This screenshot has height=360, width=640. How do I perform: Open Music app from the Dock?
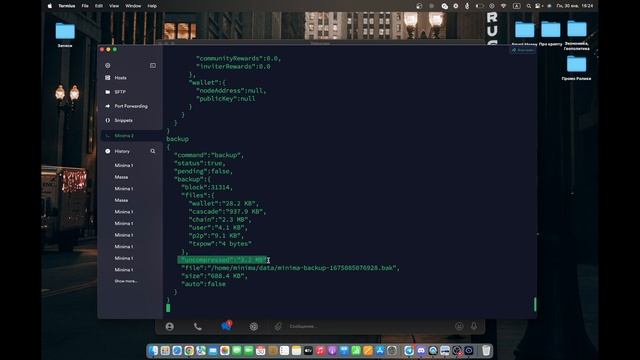click(x=320, y=351)
